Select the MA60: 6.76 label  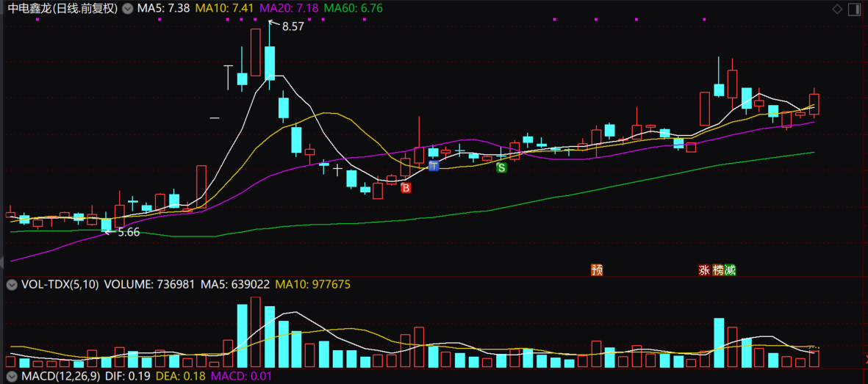(x=353, y=9)
